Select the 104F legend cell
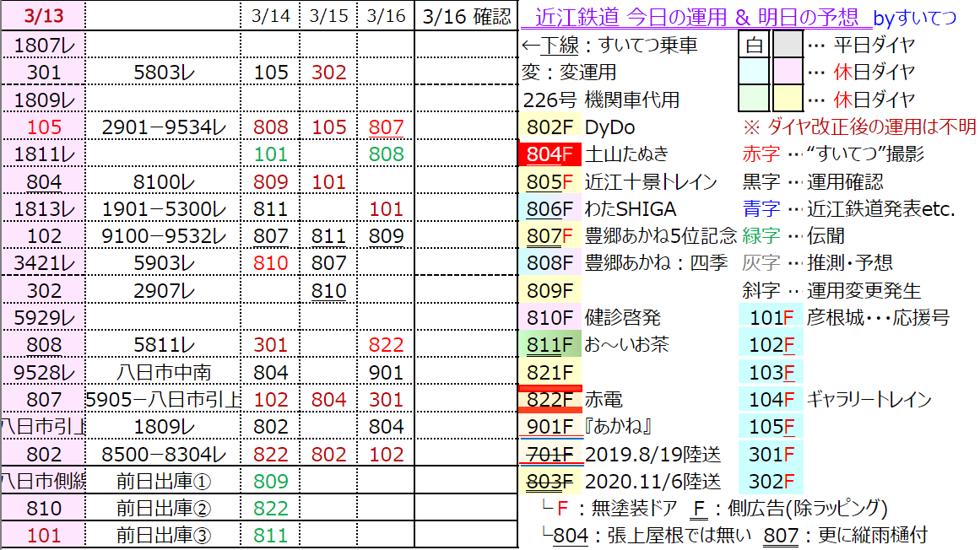Image resolution: width=980 pixels, height=550 pixels. [771, 400]
